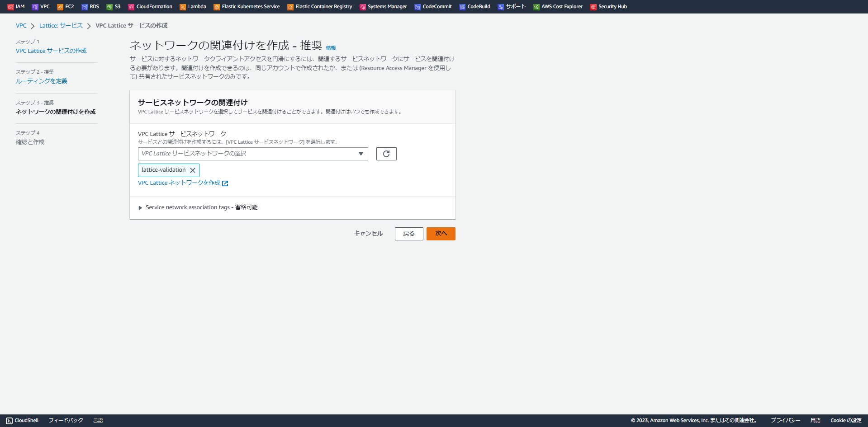The height and width of the screenshot is (427, 868).
Task: Open the IAM service shortcut icon
Action: pos(10,7)
